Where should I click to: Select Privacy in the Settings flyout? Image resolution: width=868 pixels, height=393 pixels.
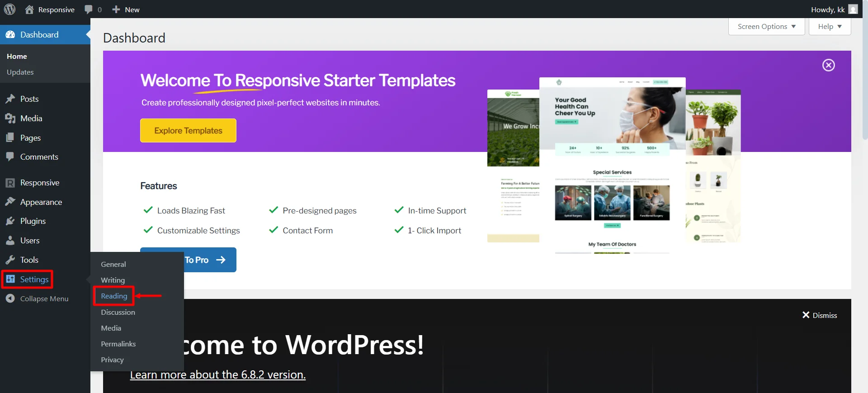(112, 360)
